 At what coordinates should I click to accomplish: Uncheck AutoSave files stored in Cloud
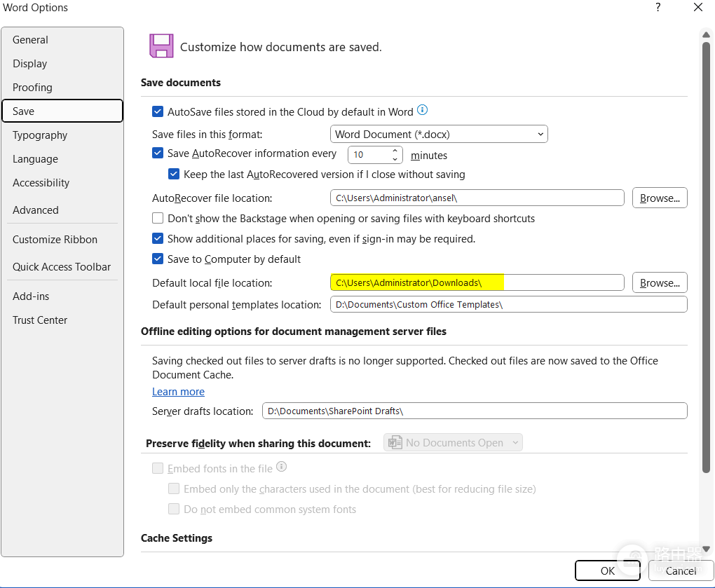[158, 111]
